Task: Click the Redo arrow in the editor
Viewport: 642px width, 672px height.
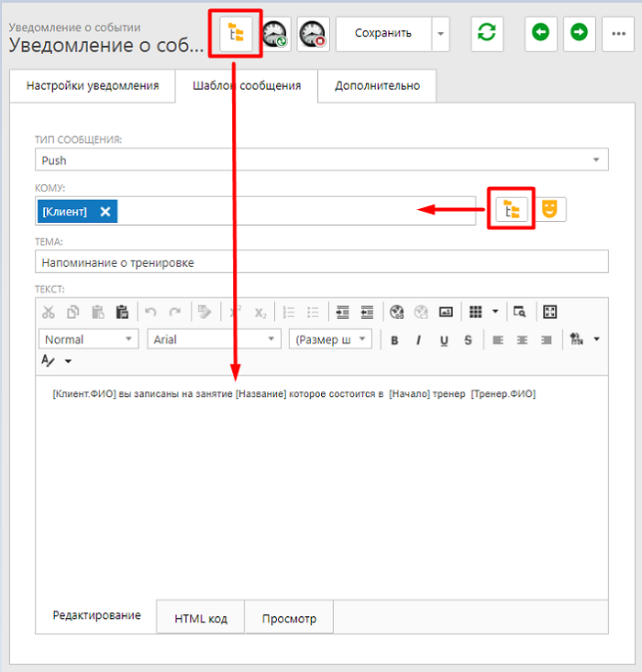Action: click(175, 312)
